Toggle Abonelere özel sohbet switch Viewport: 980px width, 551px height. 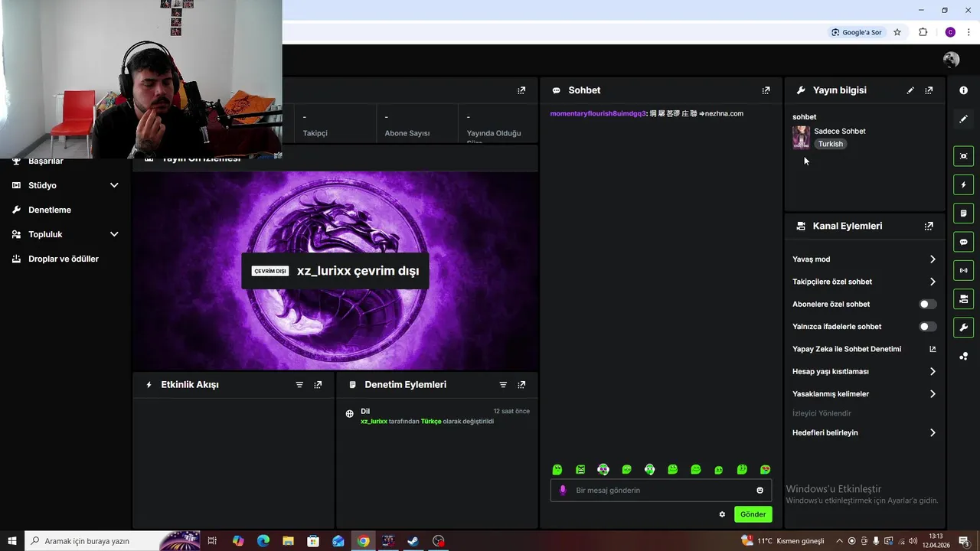[x=927, y=304]
